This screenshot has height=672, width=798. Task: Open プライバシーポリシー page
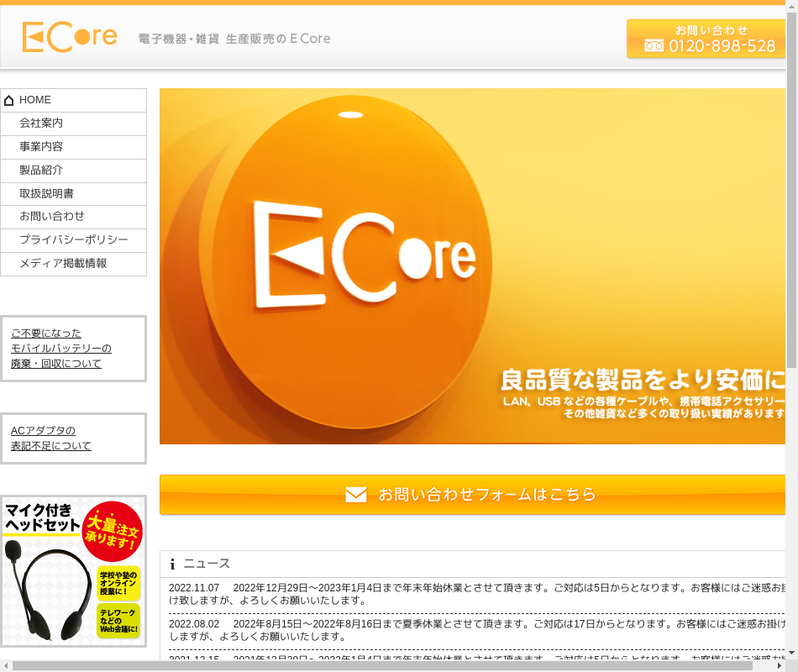[74, 240]
